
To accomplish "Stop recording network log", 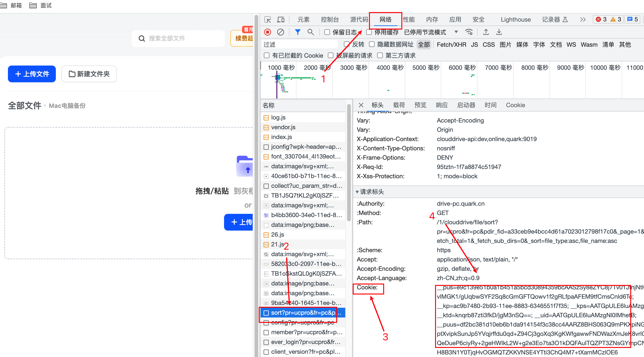I will [267, 32].
